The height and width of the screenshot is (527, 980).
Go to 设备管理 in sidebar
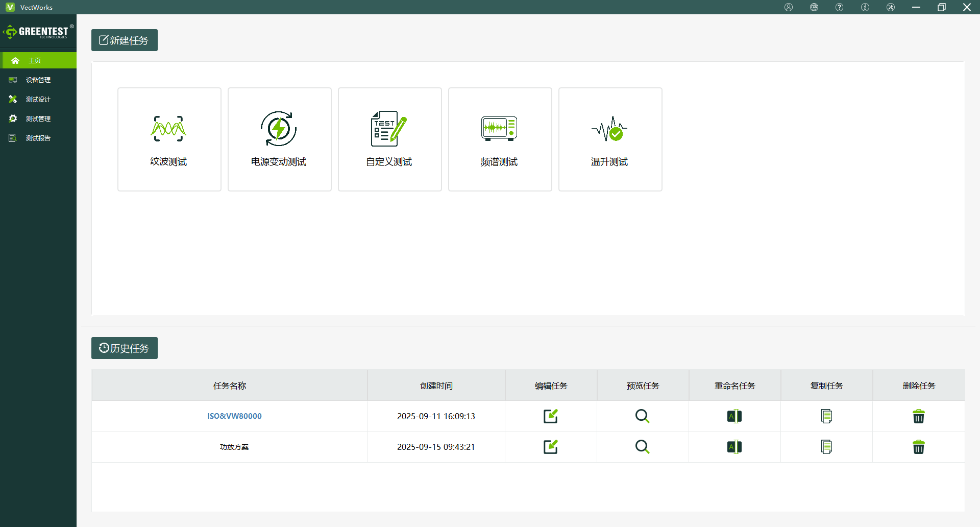[x=38, y=80]
